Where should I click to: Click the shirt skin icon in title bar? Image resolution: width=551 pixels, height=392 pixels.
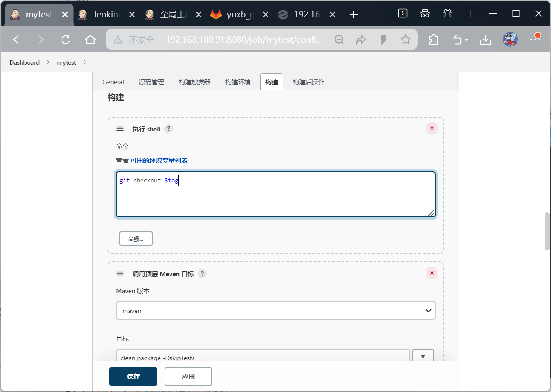447,13
